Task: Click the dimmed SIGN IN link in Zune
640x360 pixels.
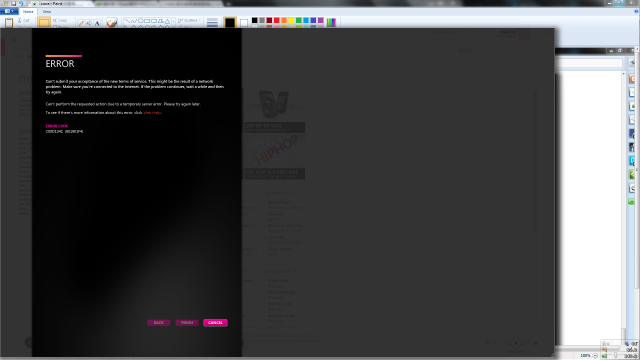Action: tap(508, 32)
